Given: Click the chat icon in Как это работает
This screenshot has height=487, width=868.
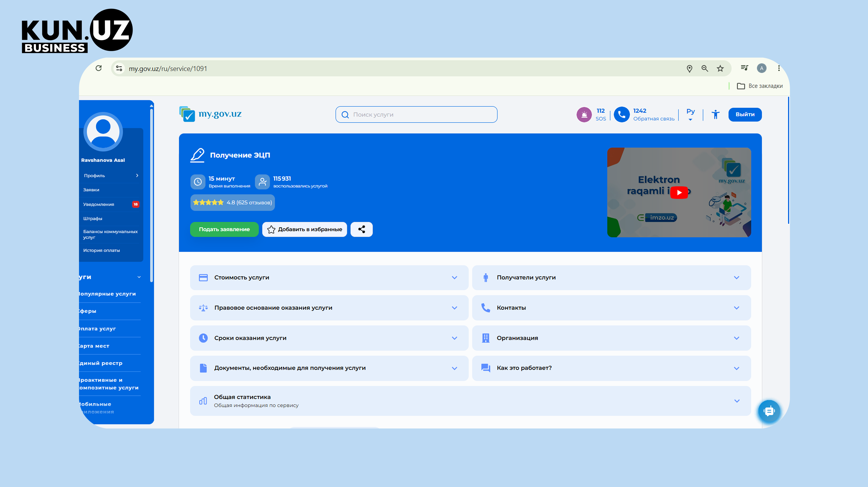Looking at the screenshot, I should click(x=485, y=368).
